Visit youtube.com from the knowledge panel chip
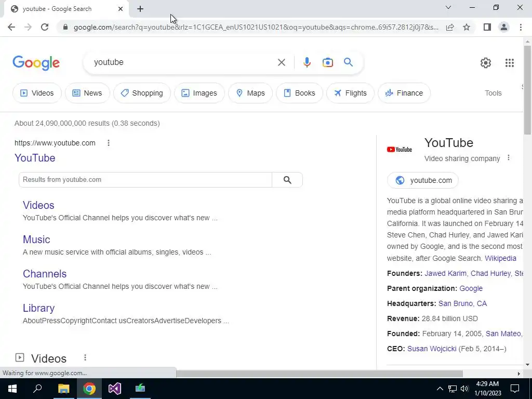The image size is (532, 399). pyautogui.click(x=423, y=180)
